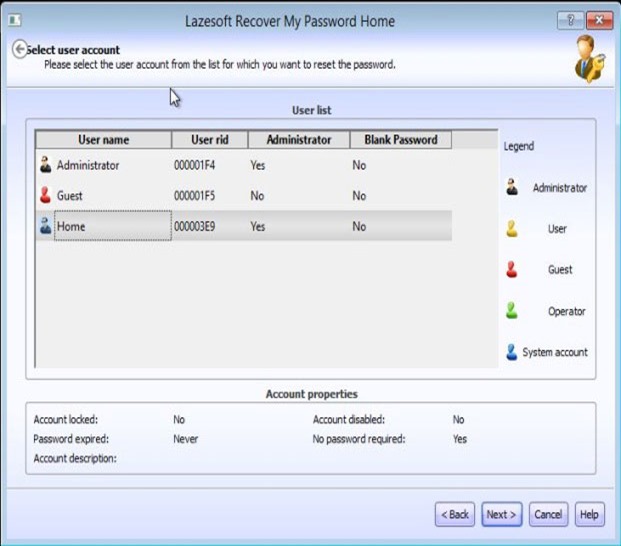Viewport: 621px width, 546px height.
Task: Click the Administrator row's user icon
Action: pyautogui.click(x=46, y=164)
